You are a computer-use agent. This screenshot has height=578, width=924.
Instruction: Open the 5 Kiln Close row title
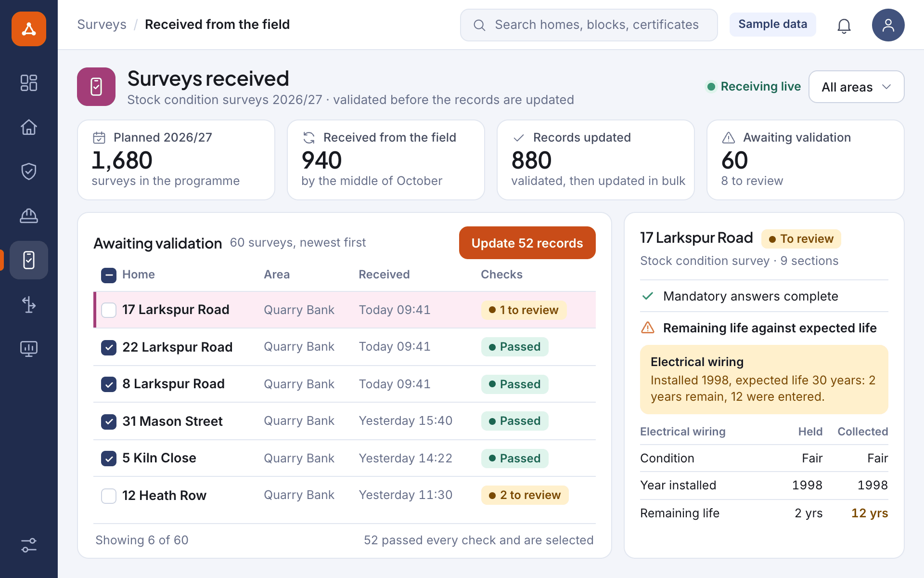(159, 458)
